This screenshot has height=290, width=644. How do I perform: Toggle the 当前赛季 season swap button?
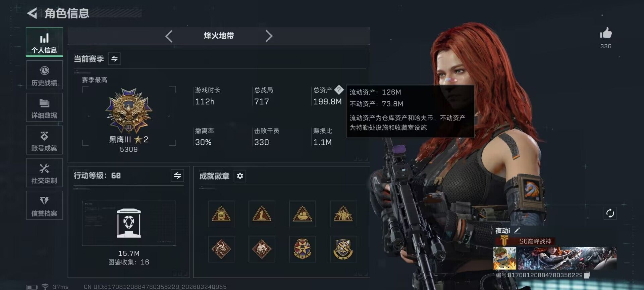coord(114,59)
